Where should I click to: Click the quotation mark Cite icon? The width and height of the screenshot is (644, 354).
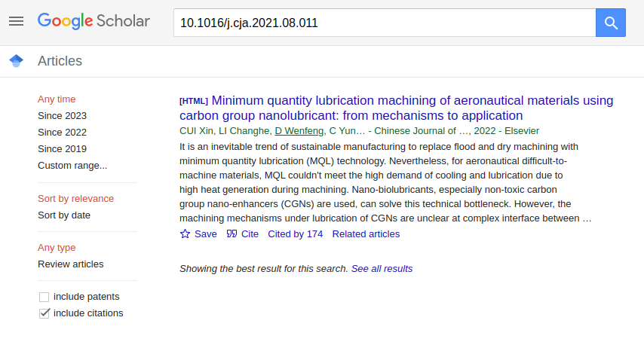point(232,234)
